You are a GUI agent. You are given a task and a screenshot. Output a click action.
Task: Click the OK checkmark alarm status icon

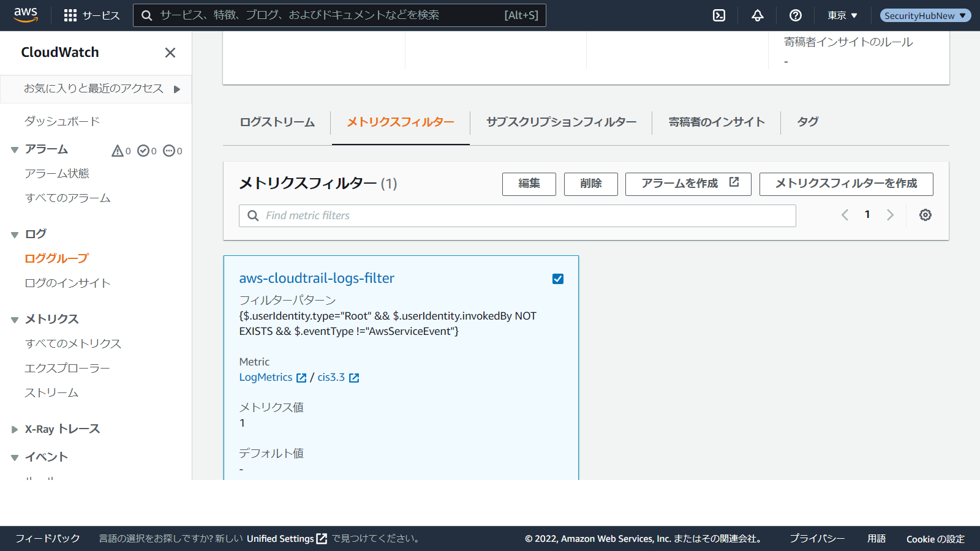coord(143,151)
